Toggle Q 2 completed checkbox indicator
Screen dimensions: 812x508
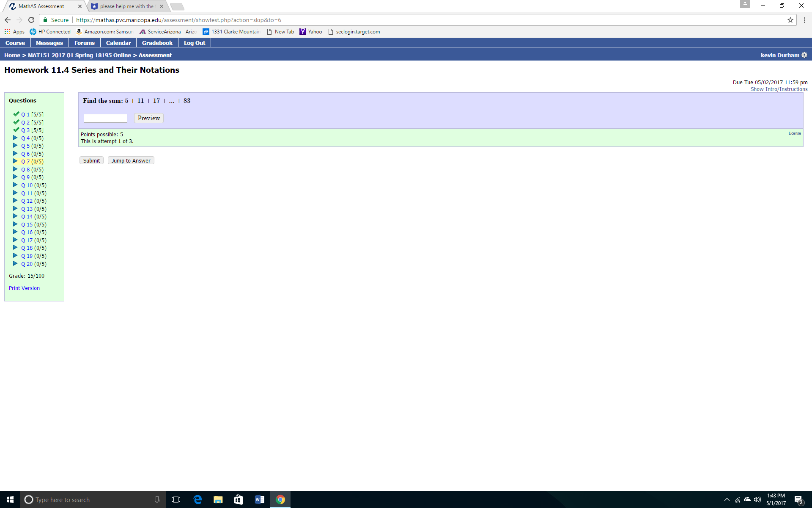pyautogui.click(x=16, y=122)
